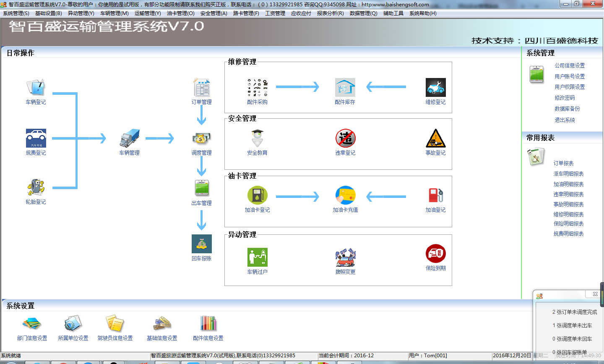Click the 修改密码 link
The image size is (604, 364).
point(565,98)
